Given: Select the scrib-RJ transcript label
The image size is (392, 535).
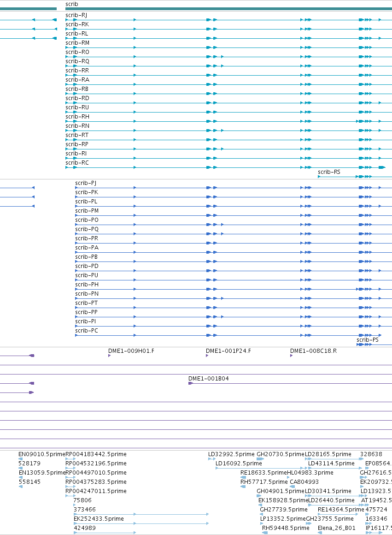Looking at the screenshot, I should [x=76, y=15].
